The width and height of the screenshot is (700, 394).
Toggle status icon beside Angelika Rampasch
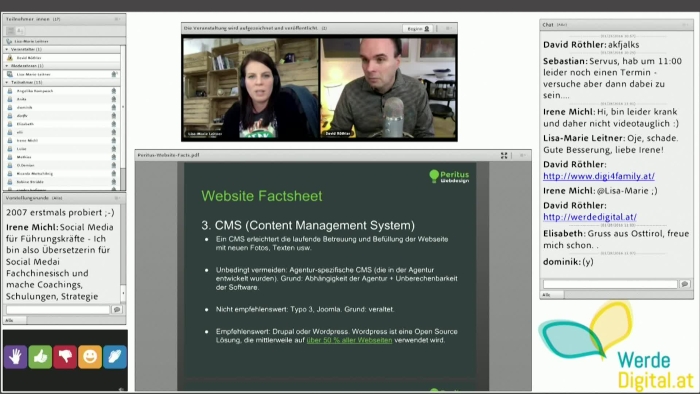[113, 91]
